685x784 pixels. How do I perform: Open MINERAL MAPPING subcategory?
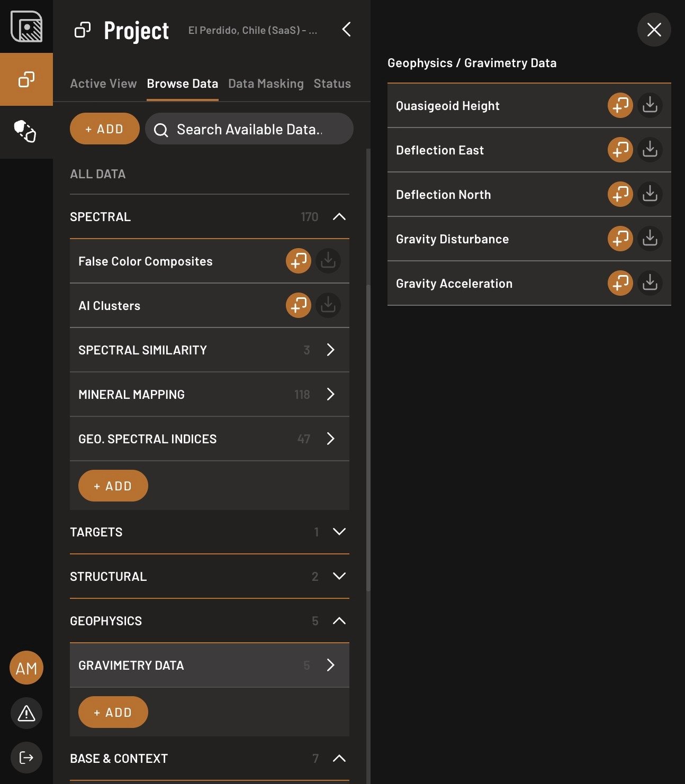point(210,394)
